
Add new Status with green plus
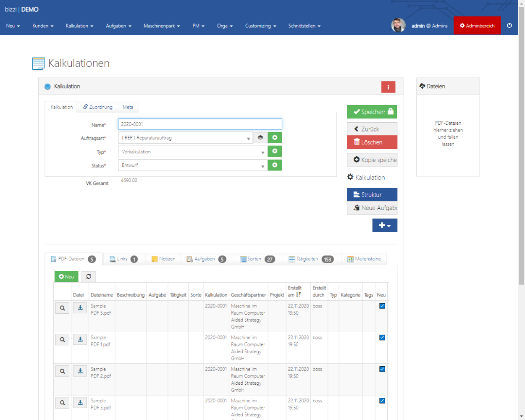[275, 165]
